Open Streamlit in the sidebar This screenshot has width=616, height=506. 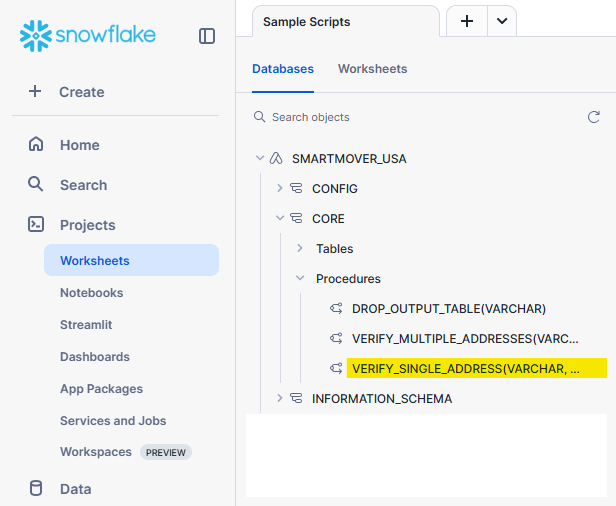pyautogui.click(x=86, y=324)
